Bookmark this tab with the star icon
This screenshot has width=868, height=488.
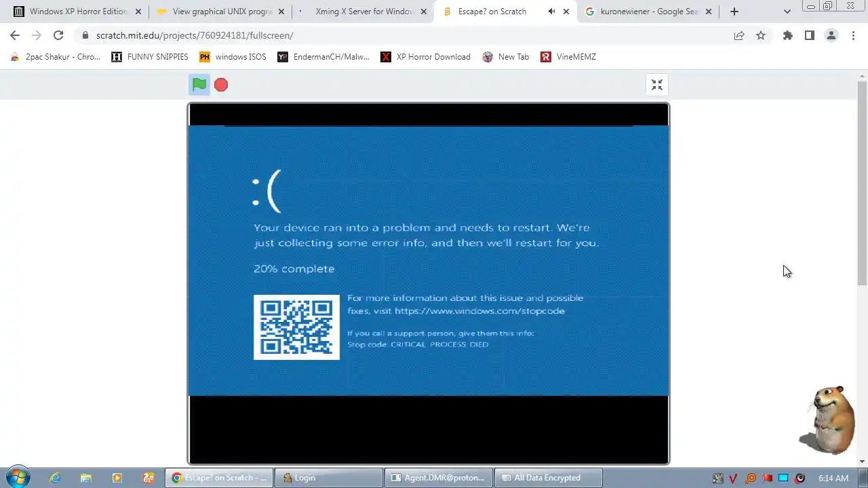(x=761, y=35)
